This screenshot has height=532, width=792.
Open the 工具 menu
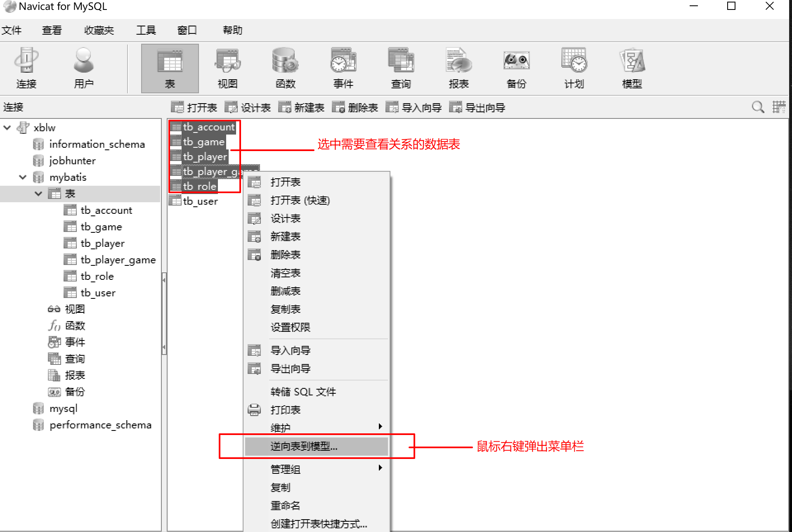(146, 30)
